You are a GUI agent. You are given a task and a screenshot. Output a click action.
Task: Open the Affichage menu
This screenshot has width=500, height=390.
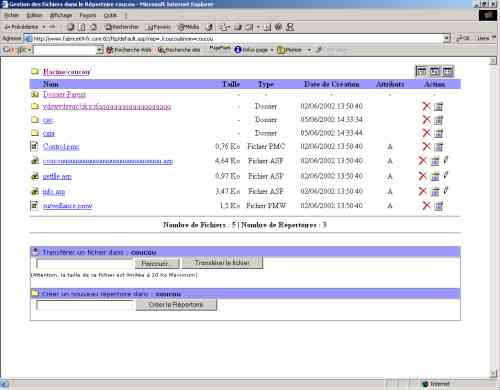coord(61,15)
